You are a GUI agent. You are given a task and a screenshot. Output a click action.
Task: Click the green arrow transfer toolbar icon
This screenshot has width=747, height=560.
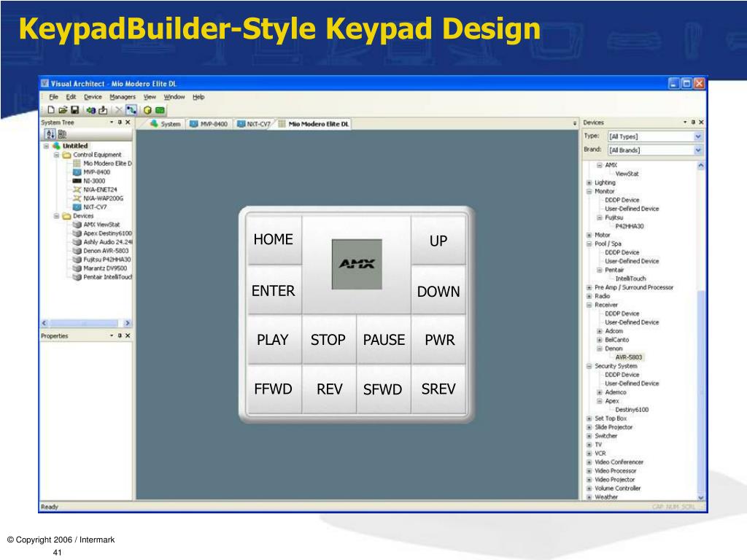coord(90,110)
